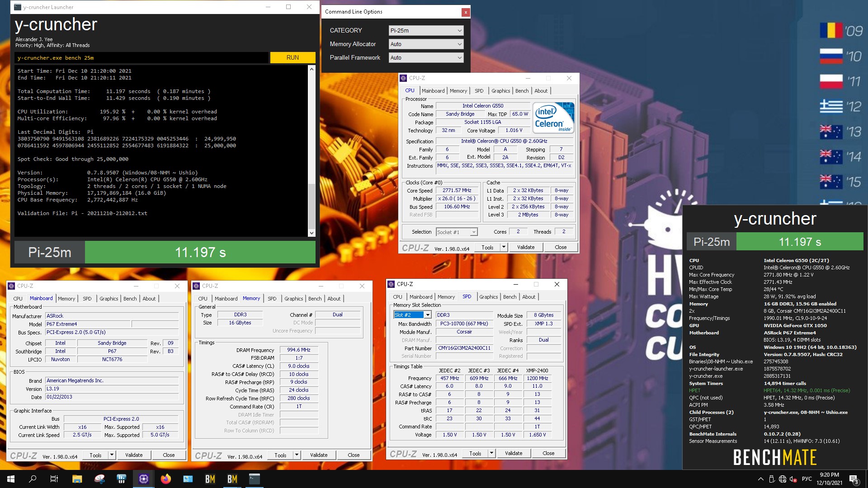Click the green 11.197 s result bar in launcher

coord(200,252)
